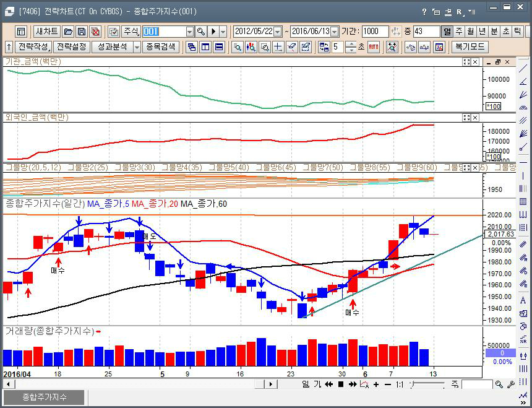The width and height of the screenshot is (532, 408).
Task: Select the 종합주가지수 tab at bottom
Action: (45, 397)
